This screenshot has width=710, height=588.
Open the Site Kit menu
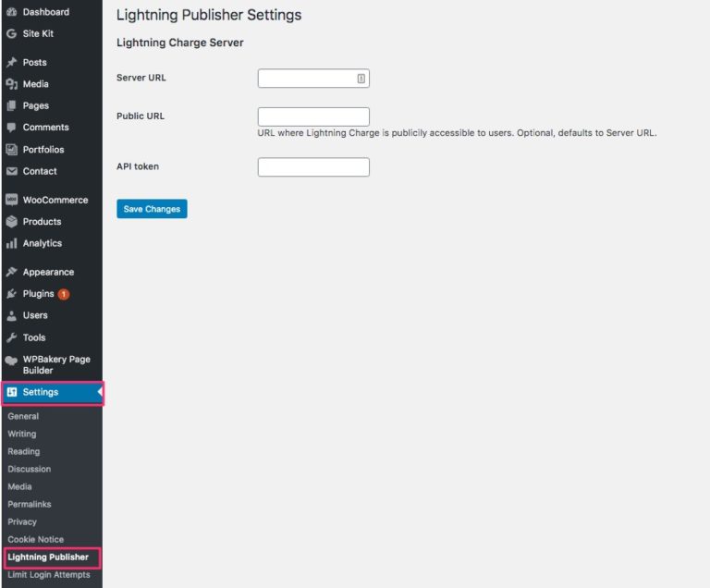pos(38,33)
